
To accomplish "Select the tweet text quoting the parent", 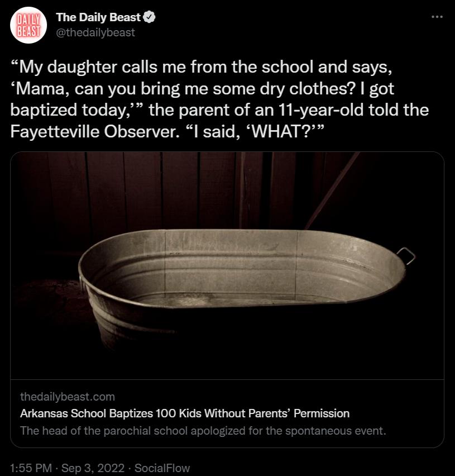I will coord(223,98).
